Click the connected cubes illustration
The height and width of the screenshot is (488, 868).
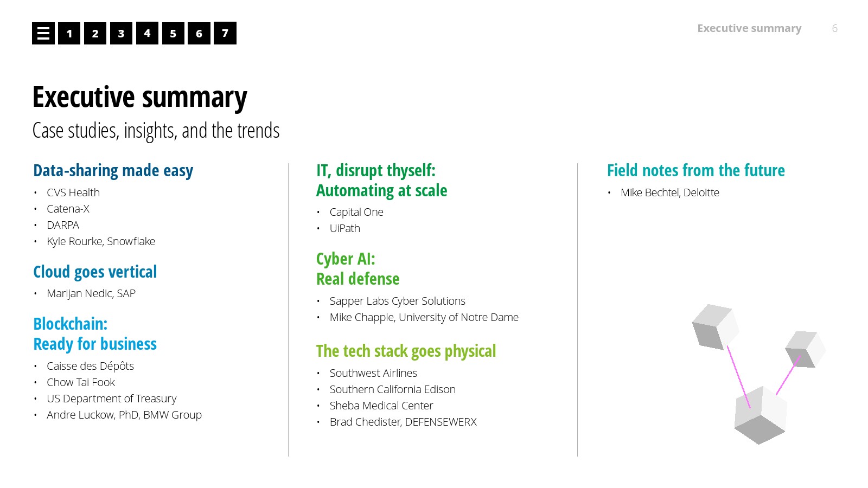(759, 373)
